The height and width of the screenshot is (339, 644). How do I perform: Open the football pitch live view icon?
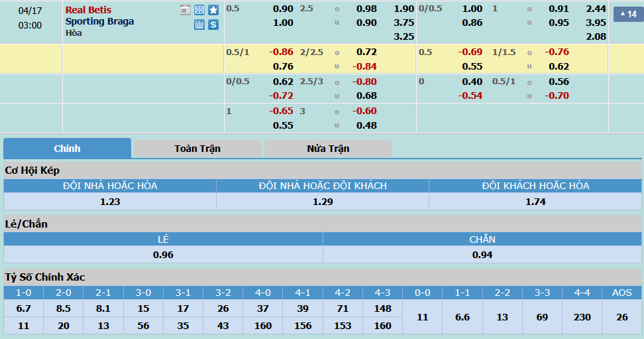coord(199,10)
